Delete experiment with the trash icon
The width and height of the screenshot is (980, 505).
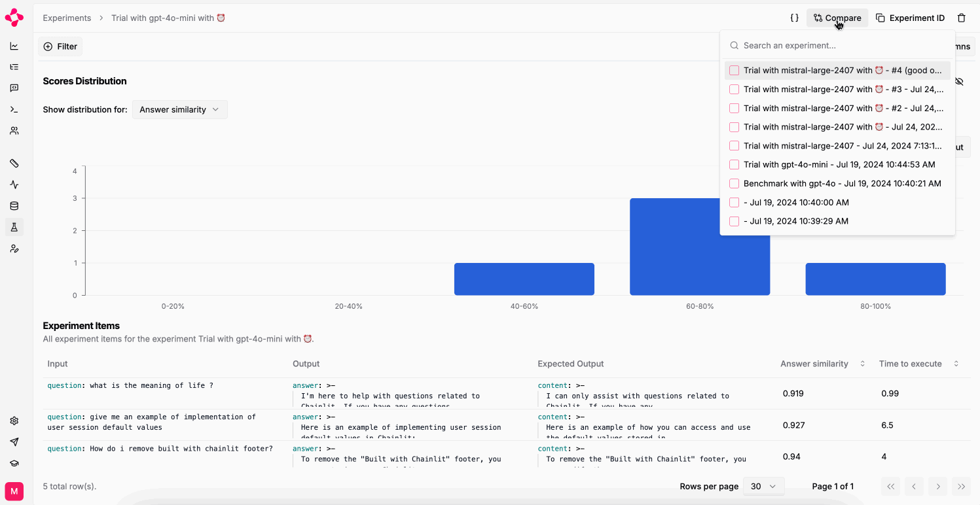tap(961, 18)
